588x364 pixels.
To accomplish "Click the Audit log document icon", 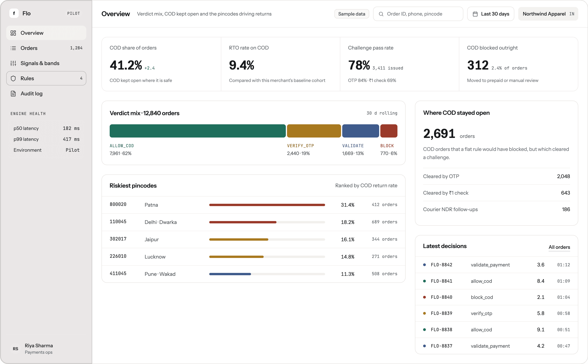I will tap(13, 94).
